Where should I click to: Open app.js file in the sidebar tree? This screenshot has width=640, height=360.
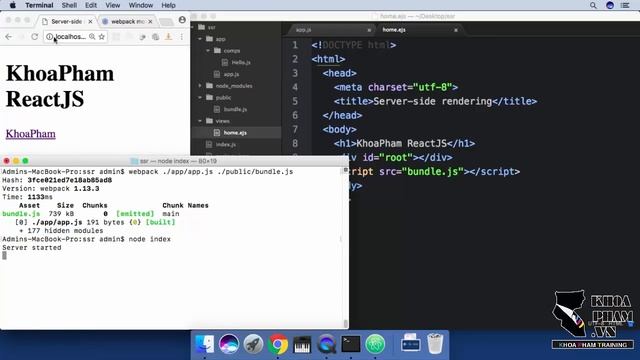[x=231, y=74]
